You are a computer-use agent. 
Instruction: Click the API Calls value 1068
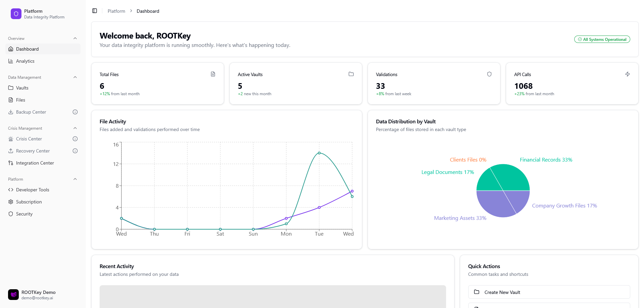pyautogui.click(x=523, y=86)
